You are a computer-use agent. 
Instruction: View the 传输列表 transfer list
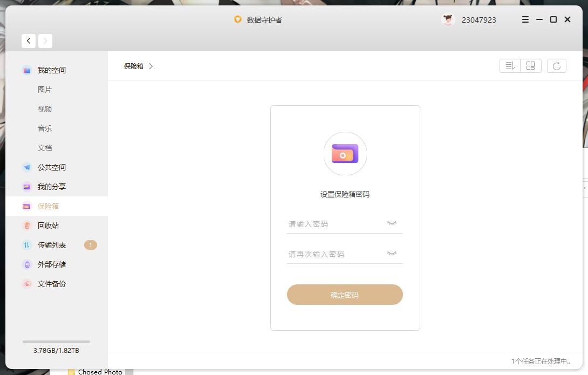coord(52,244)
